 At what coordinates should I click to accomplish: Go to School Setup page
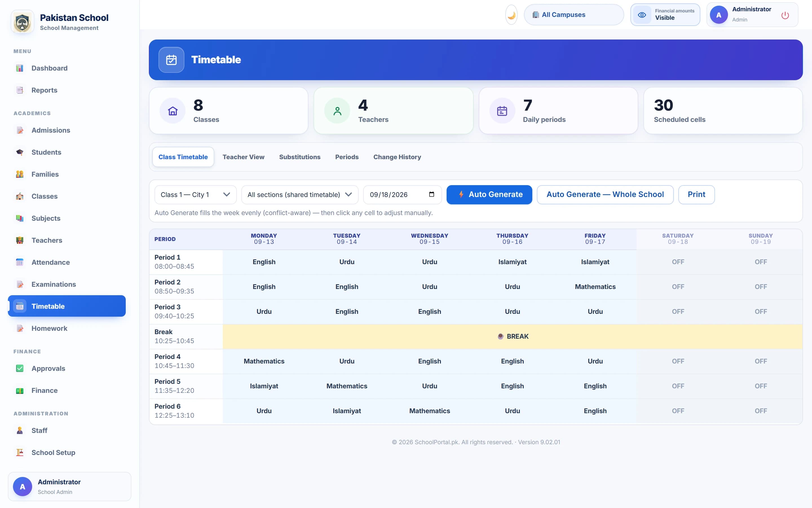tap(67, 453)
